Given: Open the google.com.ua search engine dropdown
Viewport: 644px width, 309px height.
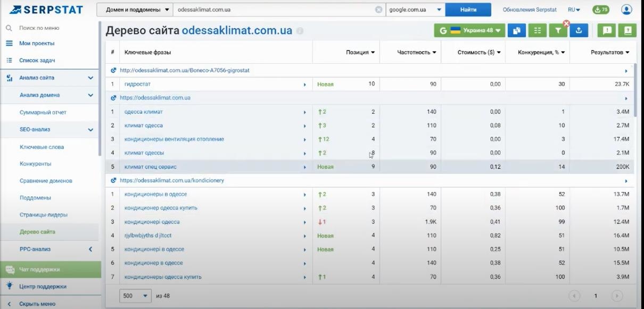Looking at the screenshot, I should tap(416, 10).
